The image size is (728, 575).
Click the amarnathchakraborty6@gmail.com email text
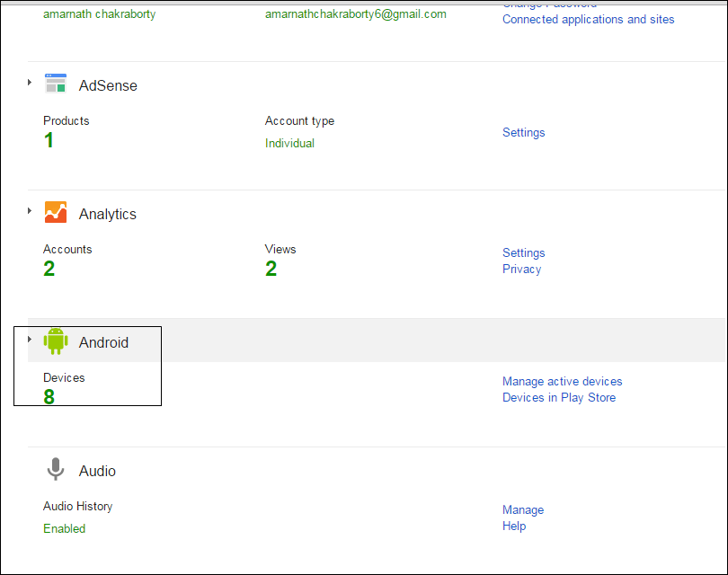356,13
